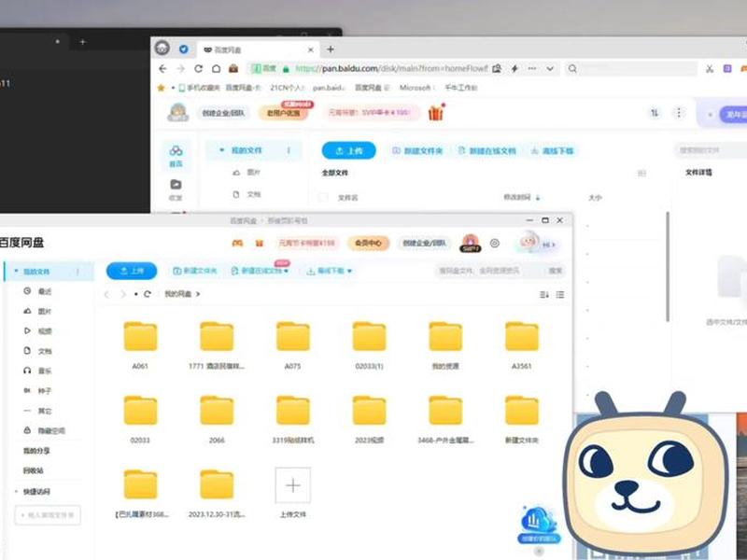Open a new browser tab
The width and height of the screenshot is (747, 560).
331,49
